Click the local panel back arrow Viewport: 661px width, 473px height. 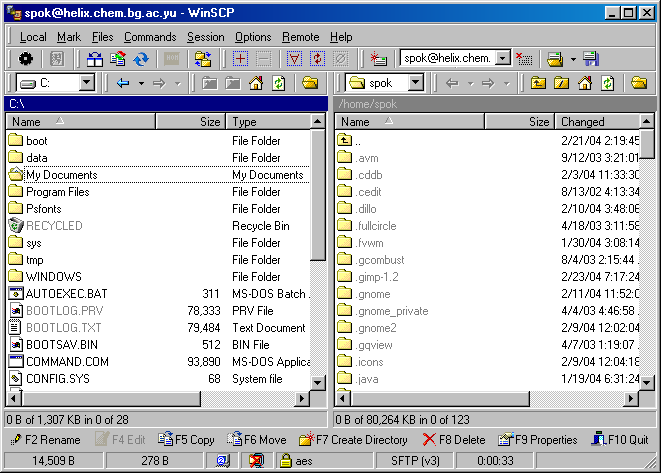click(123, 83)
